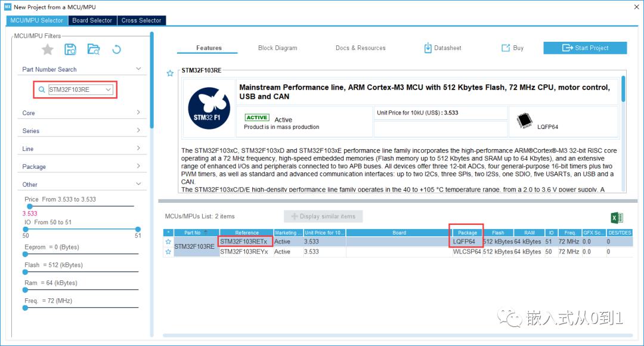Sort list by Flash column header
Image resolution: width=644 pixels, height=346 pixels.
coord(498,233)
